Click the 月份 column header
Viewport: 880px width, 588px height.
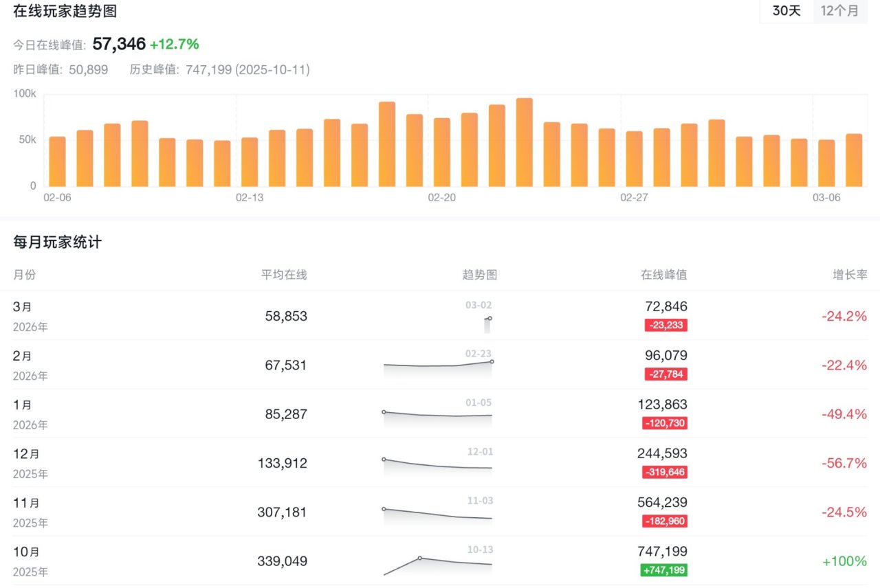pos(24,275)
